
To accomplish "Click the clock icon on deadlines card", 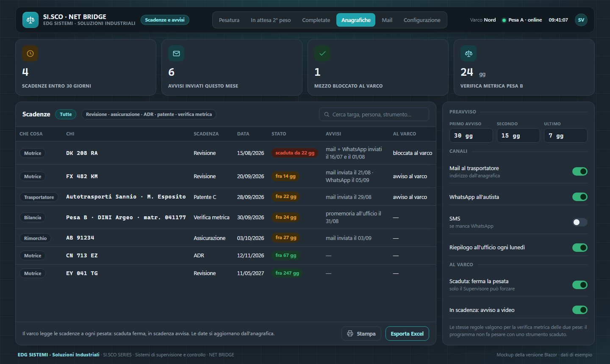I will coord(30,54).
